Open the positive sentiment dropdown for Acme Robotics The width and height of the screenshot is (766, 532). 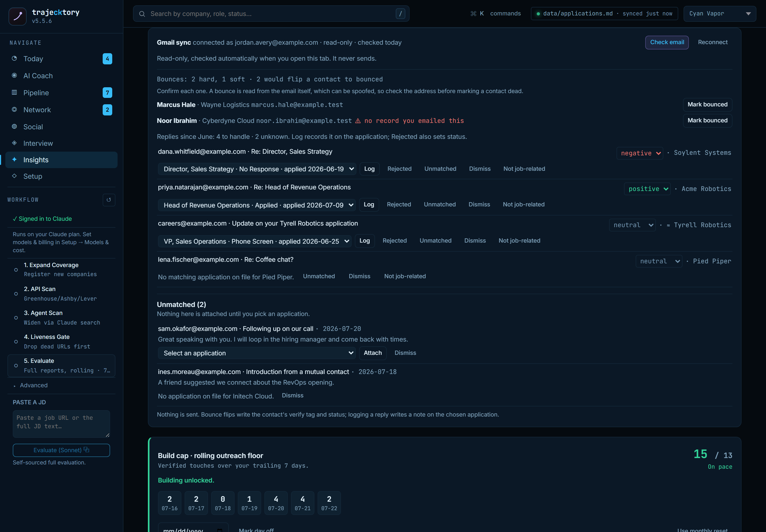click(x=647, y=189)
